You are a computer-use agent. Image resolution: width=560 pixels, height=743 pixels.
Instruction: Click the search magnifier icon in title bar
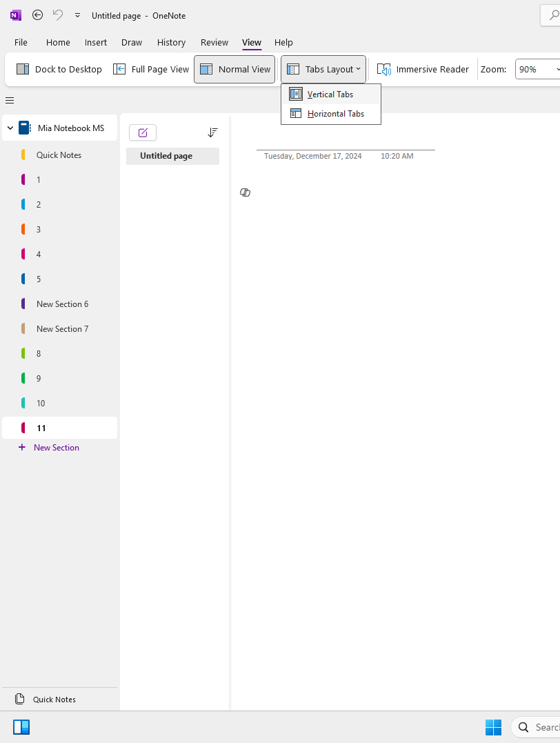pos(553,15)
